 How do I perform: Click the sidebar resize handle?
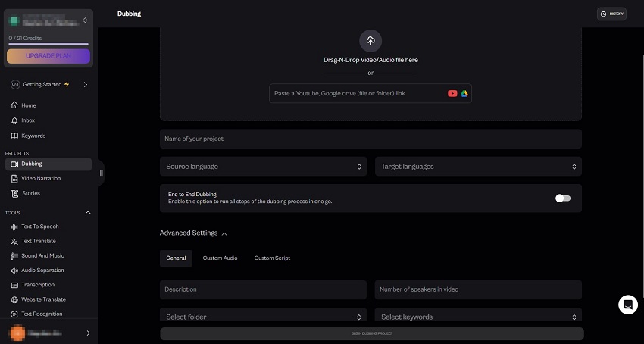[x=101, y=173]
